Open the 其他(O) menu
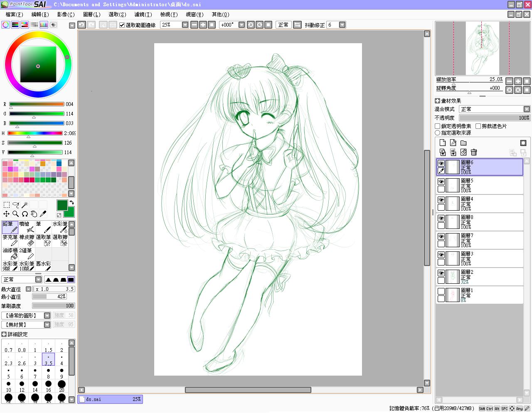Image resolution: width=532 pixels, height=413 pixels. coord(221,15)
